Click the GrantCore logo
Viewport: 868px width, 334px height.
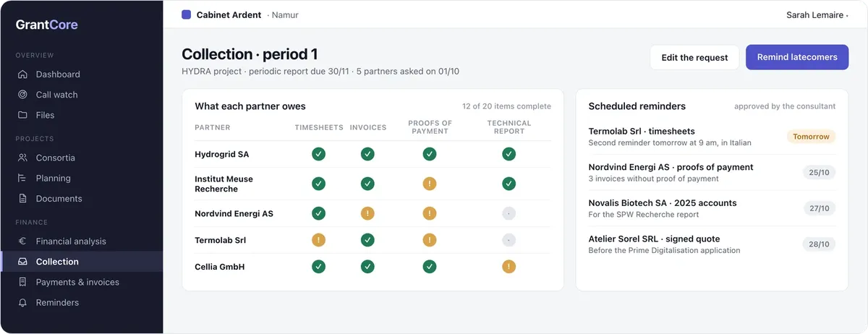click(47, 25)
